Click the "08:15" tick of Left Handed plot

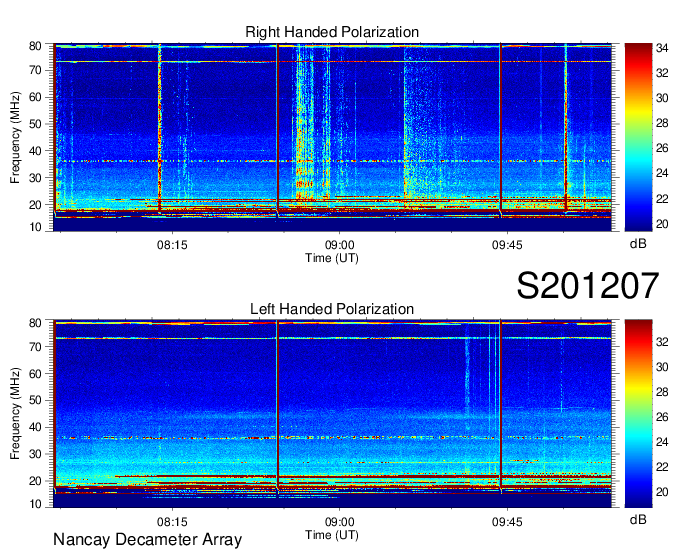(172, 522)
